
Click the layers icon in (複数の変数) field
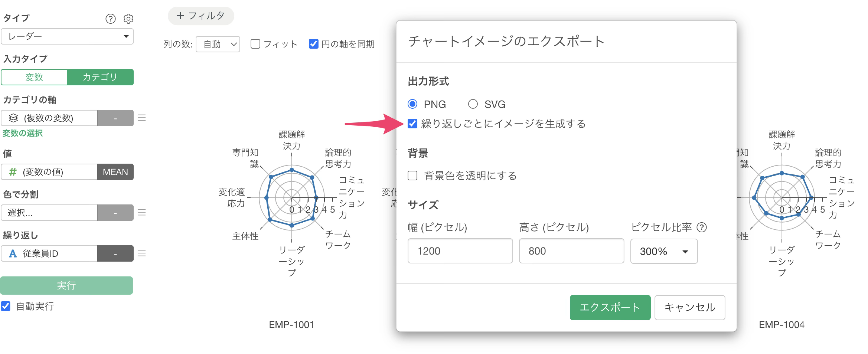pyautogui.click(x=13, y=118)
